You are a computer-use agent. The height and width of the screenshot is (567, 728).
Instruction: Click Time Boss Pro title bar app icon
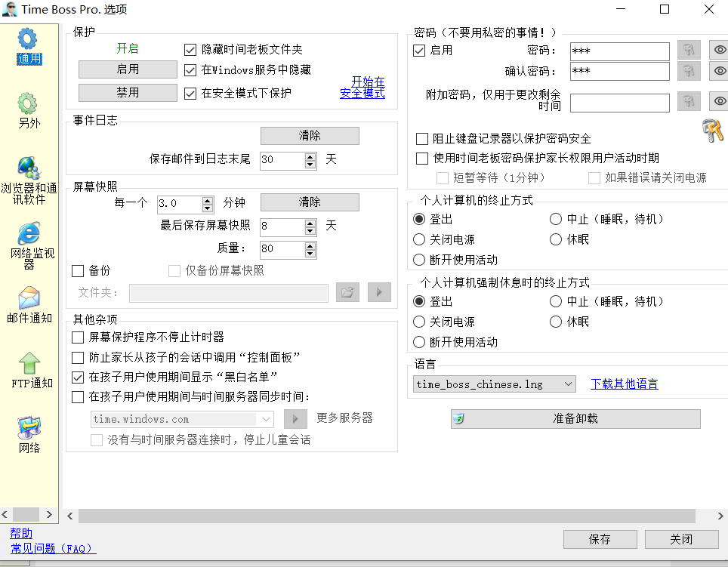[x=9, y=9]
